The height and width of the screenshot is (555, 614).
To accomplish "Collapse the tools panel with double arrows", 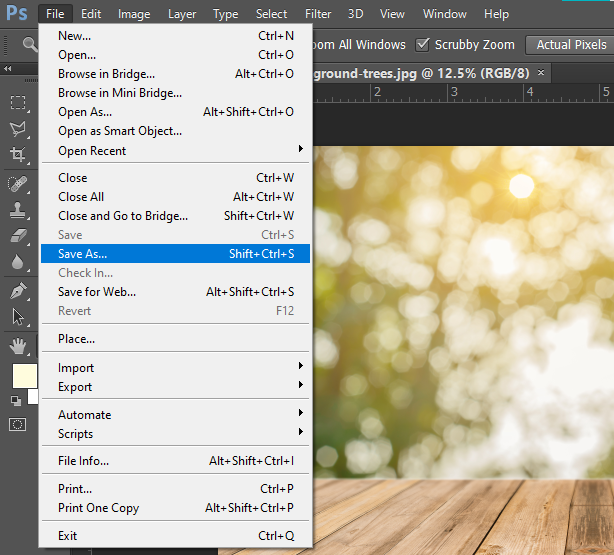I will 7,69.
